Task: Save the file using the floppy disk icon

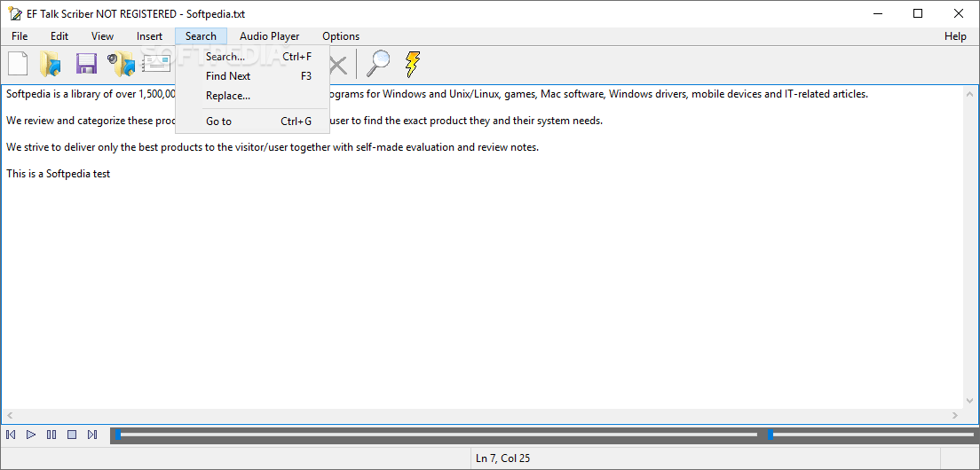Action: pyautogui.click(x=86, y=64)
